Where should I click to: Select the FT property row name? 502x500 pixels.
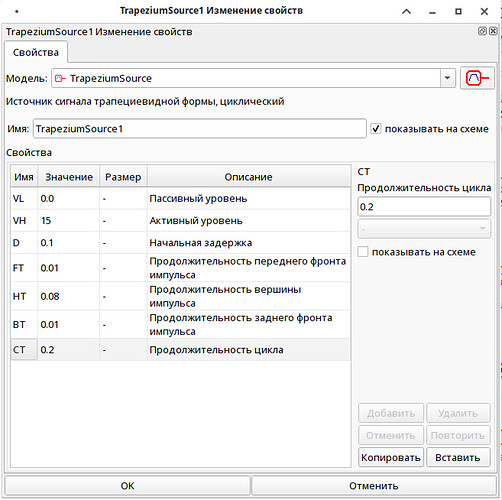[x=24, y=268]
